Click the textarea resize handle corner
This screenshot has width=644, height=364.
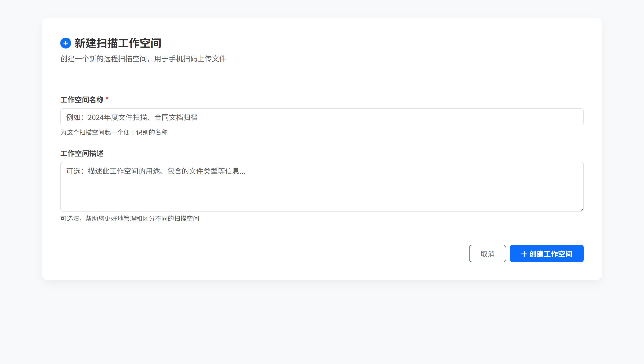[x=581, y=209]
